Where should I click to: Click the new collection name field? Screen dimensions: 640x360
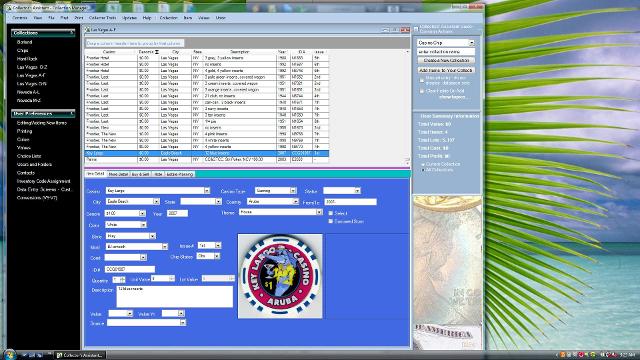[x=446, y=52]
